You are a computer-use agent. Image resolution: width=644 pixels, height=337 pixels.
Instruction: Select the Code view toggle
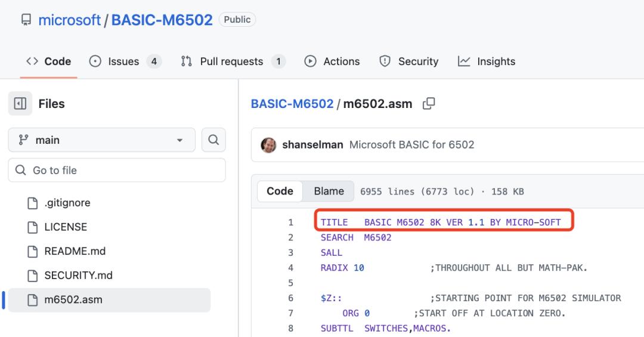point(280,191)
